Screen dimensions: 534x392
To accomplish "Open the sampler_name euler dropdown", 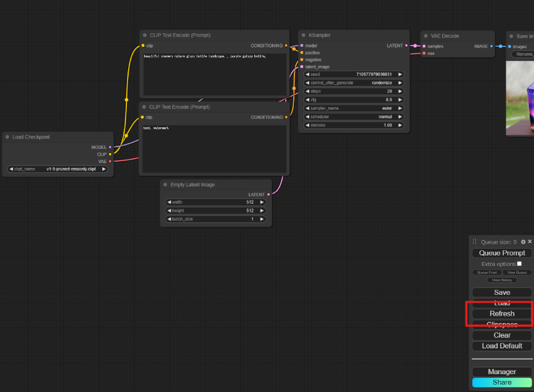I will click(354, 108).
